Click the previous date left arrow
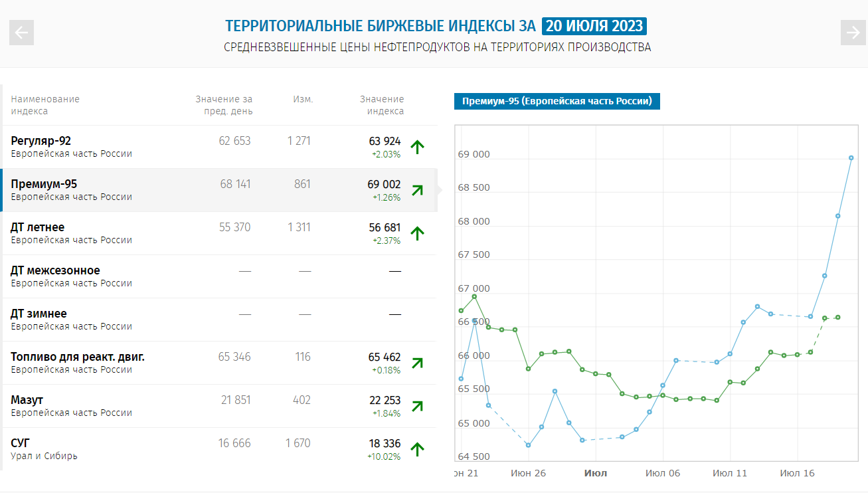 click(22, 33)
